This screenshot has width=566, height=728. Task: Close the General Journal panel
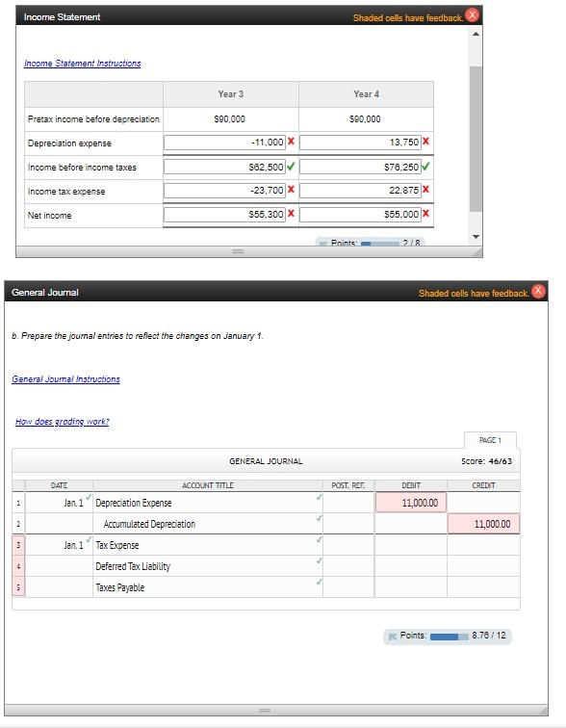pos(538,291)
